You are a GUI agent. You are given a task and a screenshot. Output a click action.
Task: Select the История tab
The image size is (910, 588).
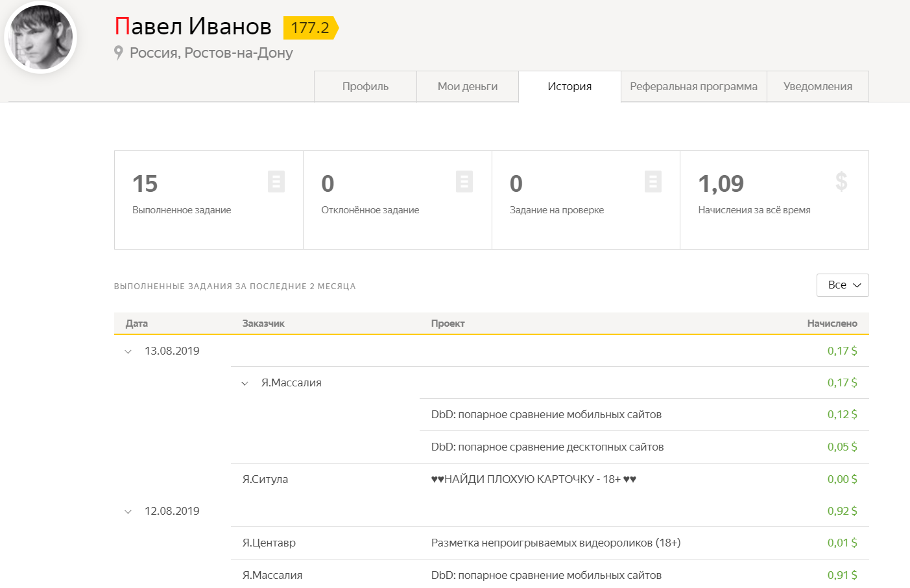click(569, 86)
